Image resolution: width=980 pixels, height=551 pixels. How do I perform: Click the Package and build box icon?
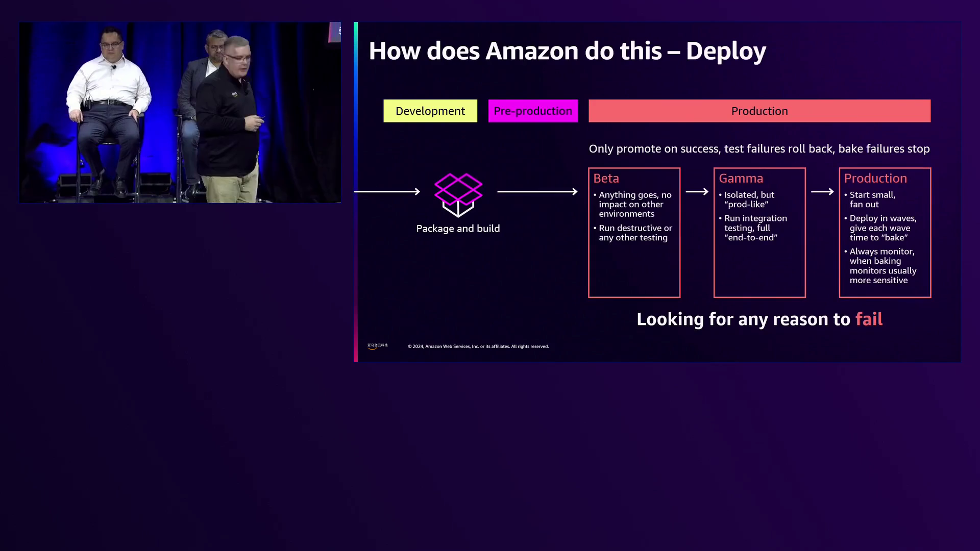click(458, 195)
